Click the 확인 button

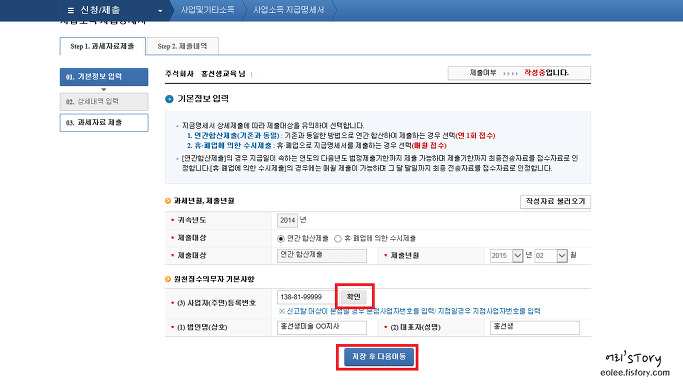(353, 297)
